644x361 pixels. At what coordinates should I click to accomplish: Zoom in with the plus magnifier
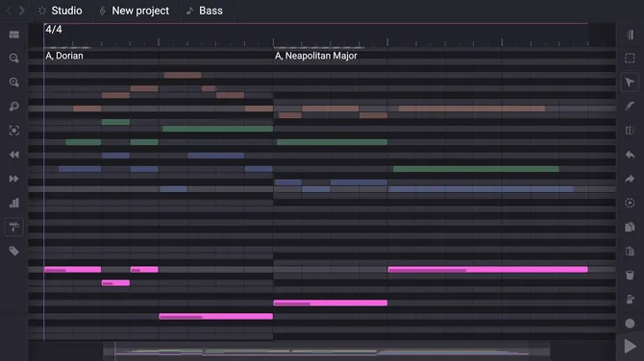pos(14,83)
